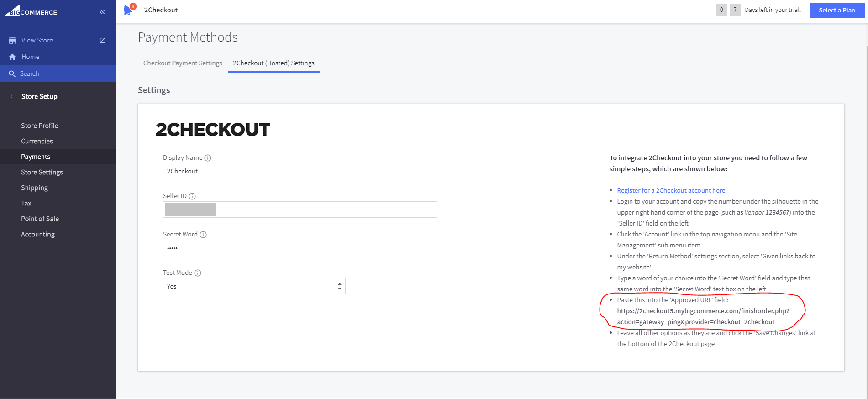Click the Select a Plan button
The height and width of the screenshot is (399, 868).
[836, 10]
